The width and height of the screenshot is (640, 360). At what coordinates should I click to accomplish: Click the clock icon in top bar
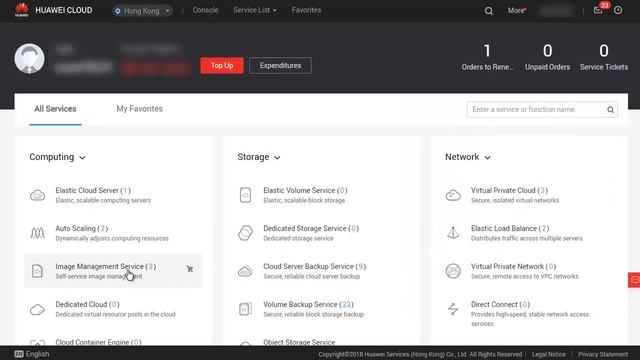tap(618, 10)
